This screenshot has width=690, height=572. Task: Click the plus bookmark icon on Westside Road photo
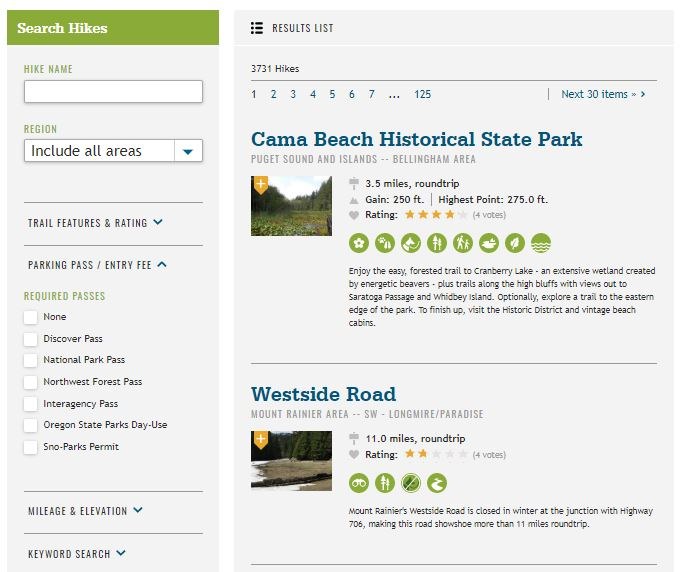click(x=261, y=439)
